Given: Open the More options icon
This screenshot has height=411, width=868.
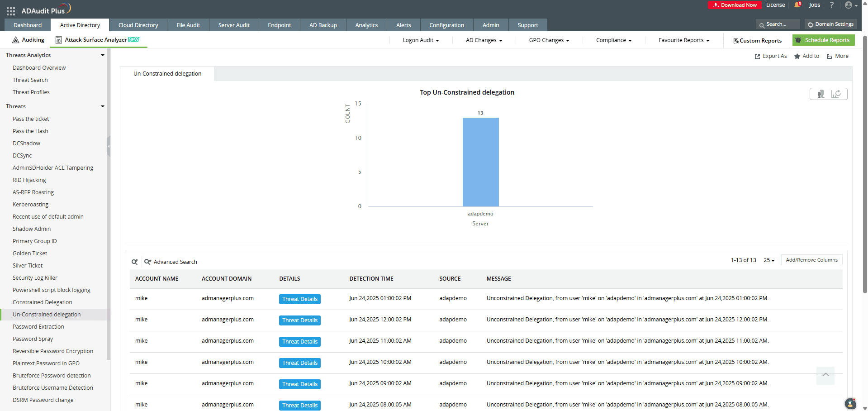Looking at the screenshot, I should [x=830, y=57].
